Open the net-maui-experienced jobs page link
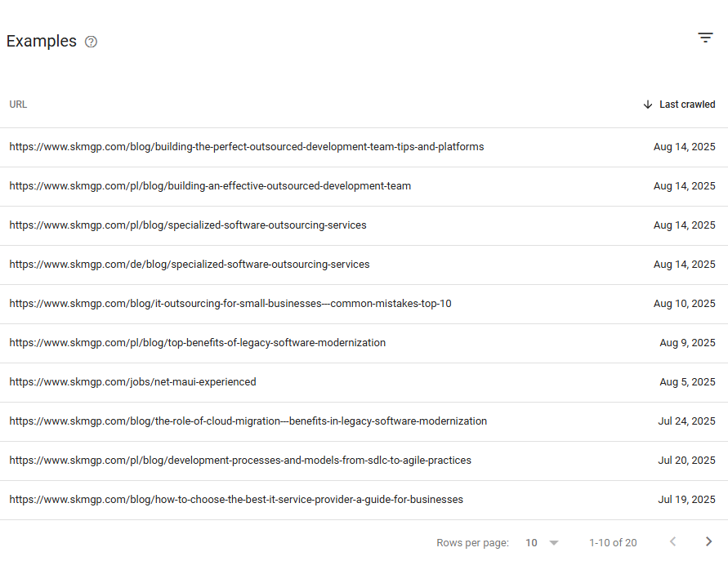Image resolution: width=728 pixels, height=561 pixels. click(x=132, y=381)
